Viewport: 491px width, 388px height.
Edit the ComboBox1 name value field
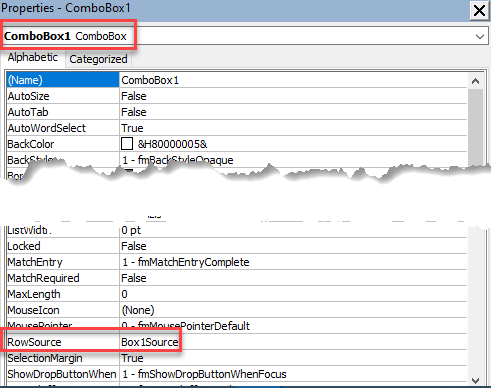tap(293, 80)
